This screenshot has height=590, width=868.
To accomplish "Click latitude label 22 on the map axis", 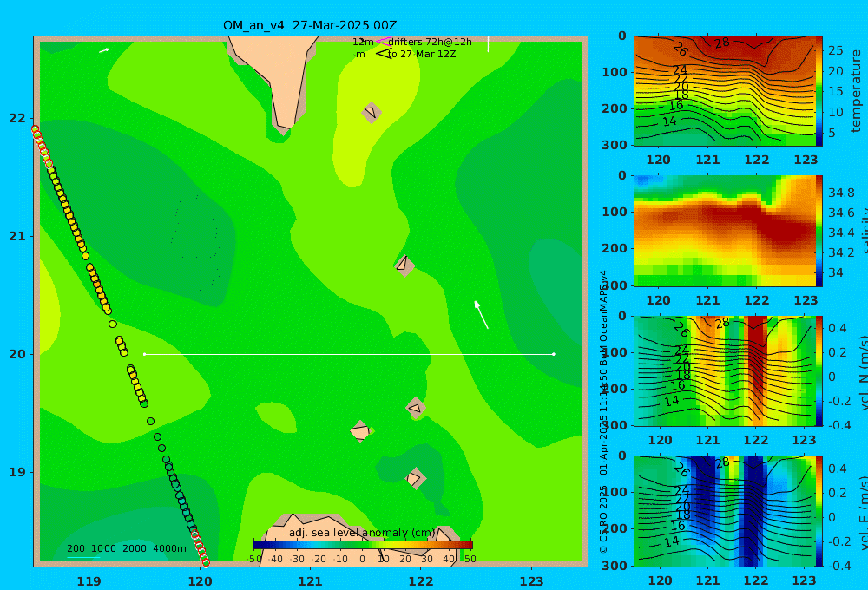I will [17, 118].
